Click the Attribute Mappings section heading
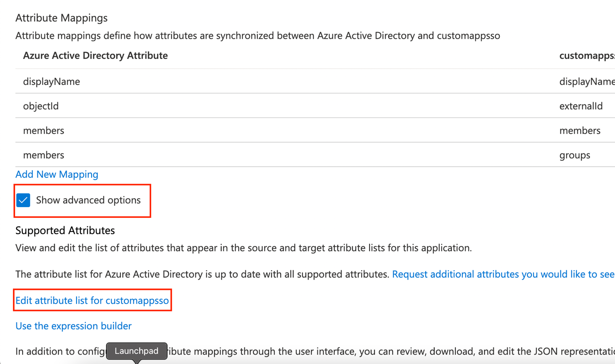Screen dimensions: 615x364 61,18
